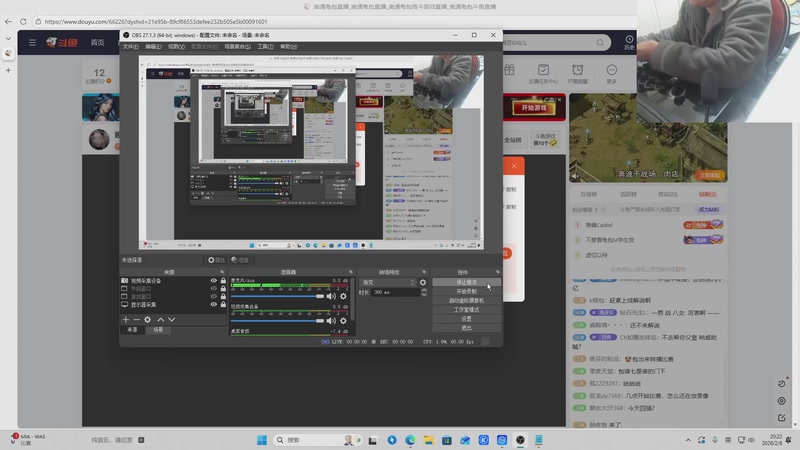Image resolution: width=800 pixels, height=450 pixels.
Task: Toggle the lock on the third source row
Action: coord(223,296)
